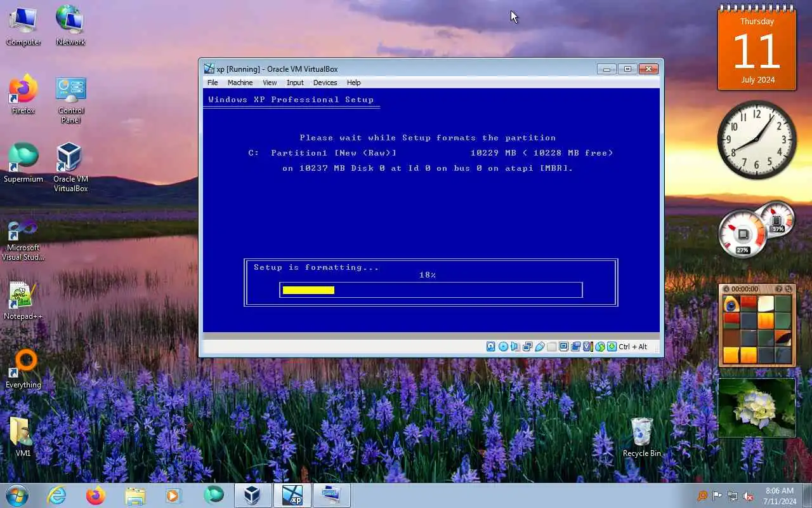Screen dimensions: 812x508
Task: Select the Firefox desktop shortcut
Action: pos(23,94)
